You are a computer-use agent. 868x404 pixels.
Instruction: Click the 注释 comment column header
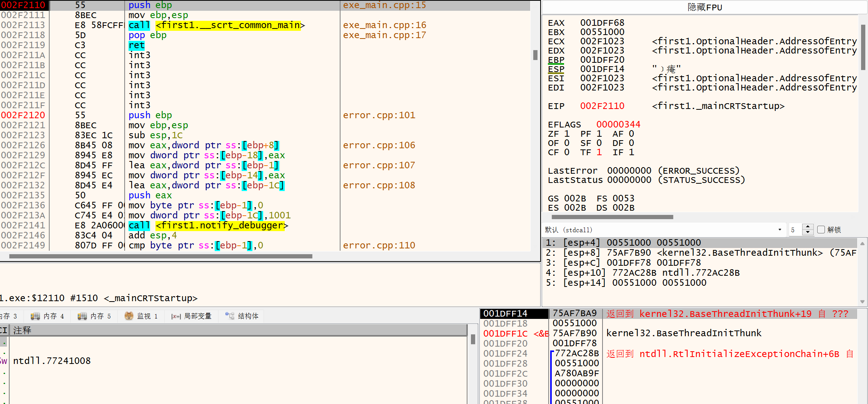click(22, 330)
